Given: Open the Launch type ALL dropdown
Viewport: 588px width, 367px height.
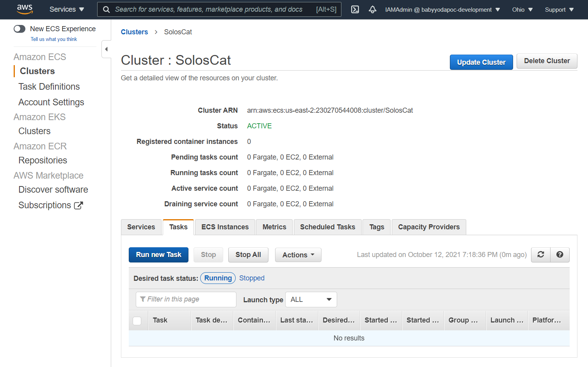Looking at the screenshot, I should click(311, 300).
